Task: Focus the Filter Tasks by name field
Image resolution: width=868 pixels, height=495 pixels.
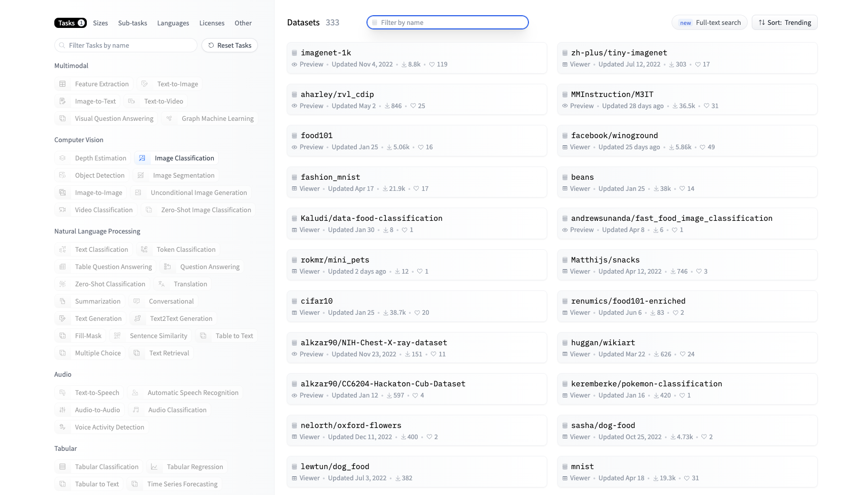Action: point(126,46)
